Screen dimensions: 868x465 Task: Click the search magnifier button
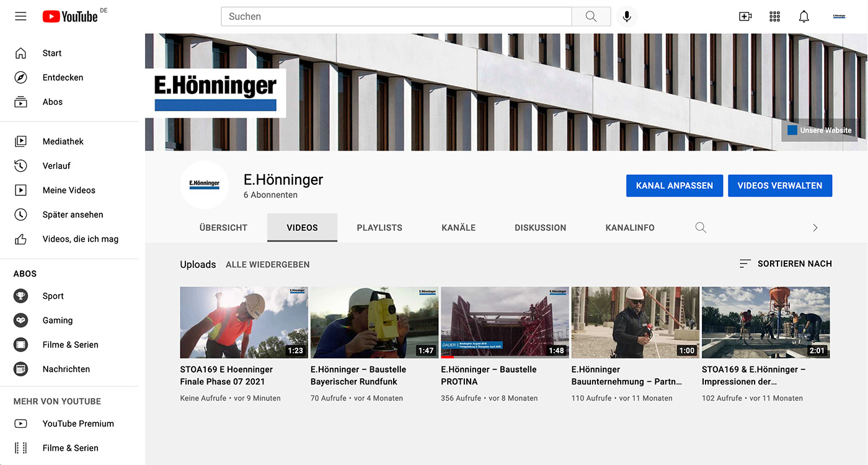tap(591, 17)
